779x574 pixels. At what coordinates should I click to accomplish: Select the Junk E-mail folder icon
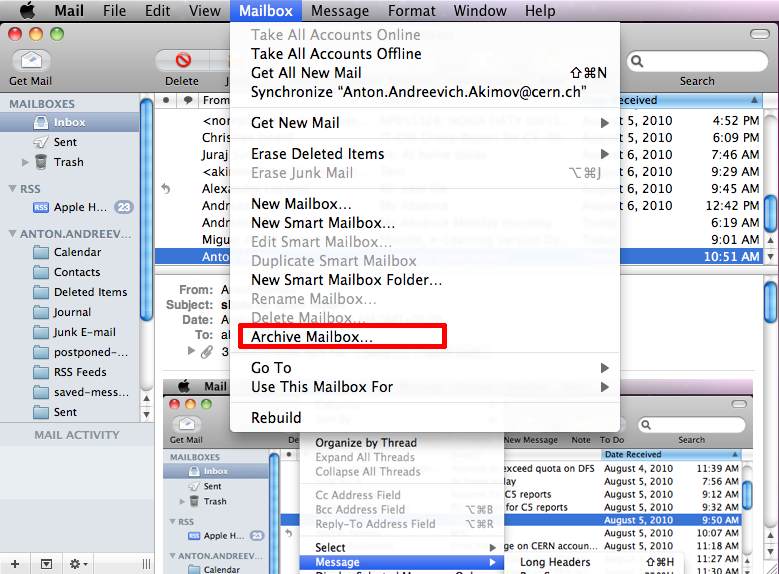(41, 332)
